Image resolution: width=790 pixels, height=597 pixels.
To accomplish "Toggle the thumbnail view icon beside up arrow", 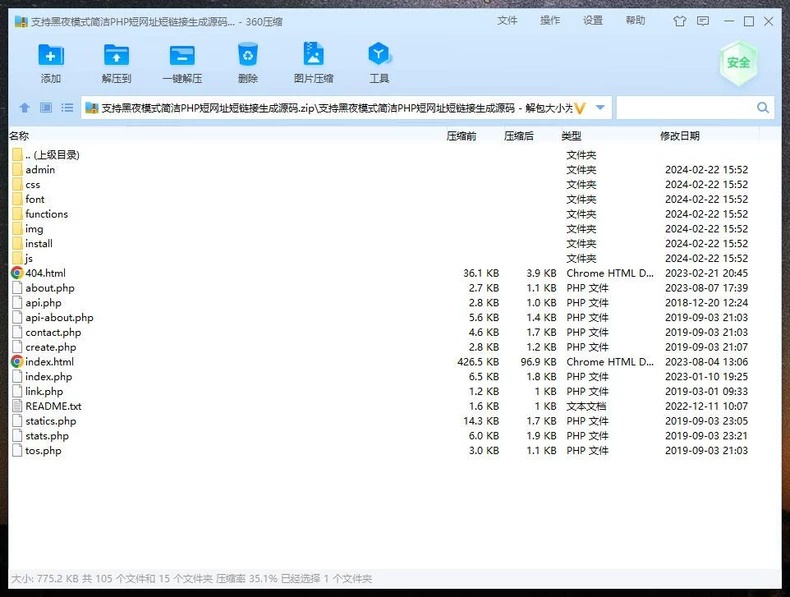I will pyautogui.click(x=46, y=108).
